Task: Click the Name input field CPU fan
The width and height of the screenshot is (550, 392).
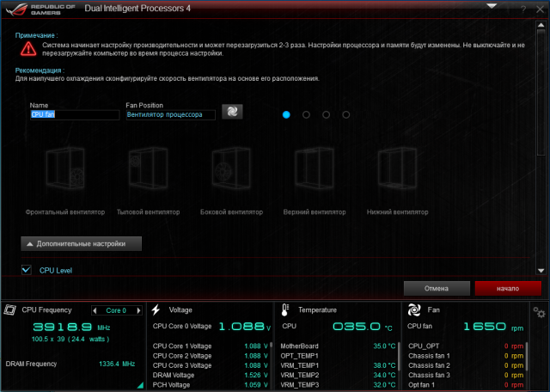Action: 75,114
